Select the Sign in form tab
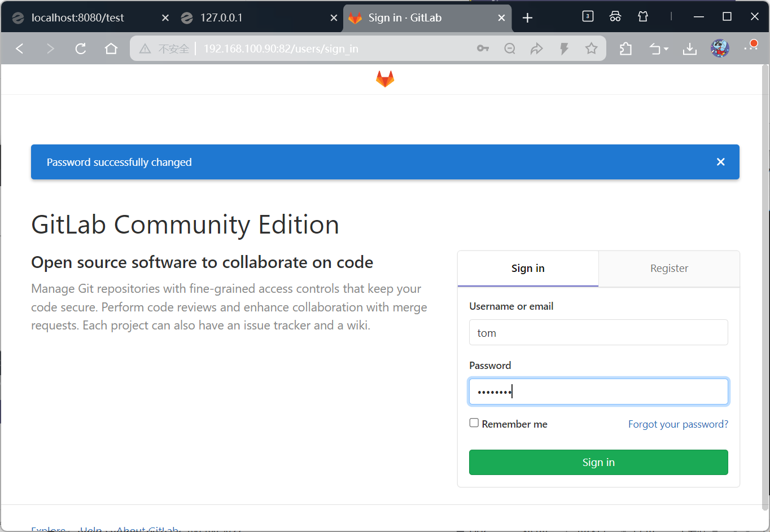This screenshot has width=770, height=532. pos(528,269)
